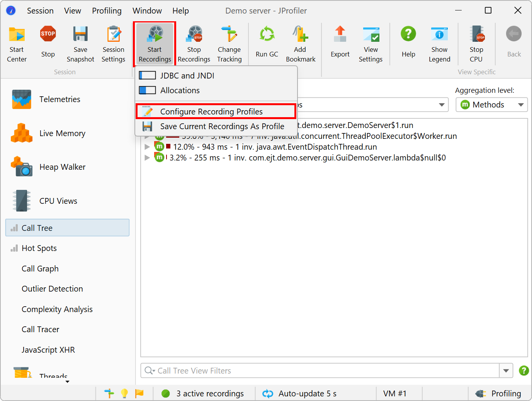Click the Stop Recordings toolbar icon
The image size is (532, 401).
tap(194, 34)
